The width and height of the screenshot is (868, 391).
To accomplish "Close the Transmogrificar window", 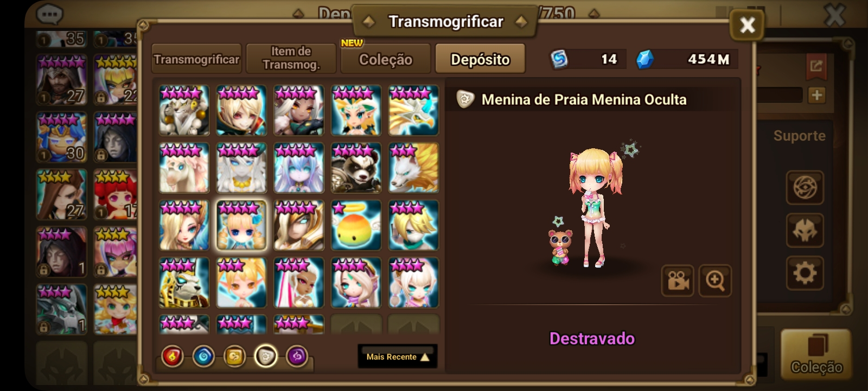I will pyautogui.click(x=748, y=24).
